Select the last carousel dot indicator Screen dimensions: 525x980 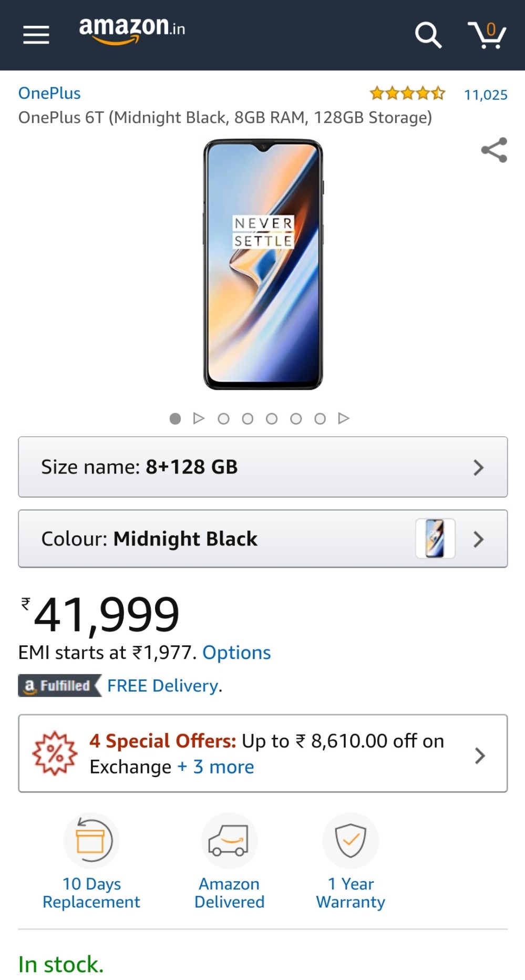[320, 419]
